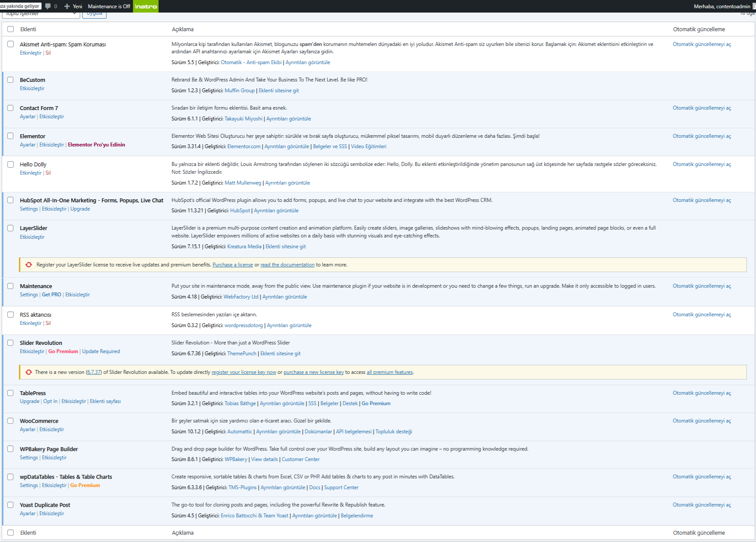Click Go Premium under wpDataTables
Image resolution: width=756 pixels, height=542 pixels.
(x=85, y=485)
